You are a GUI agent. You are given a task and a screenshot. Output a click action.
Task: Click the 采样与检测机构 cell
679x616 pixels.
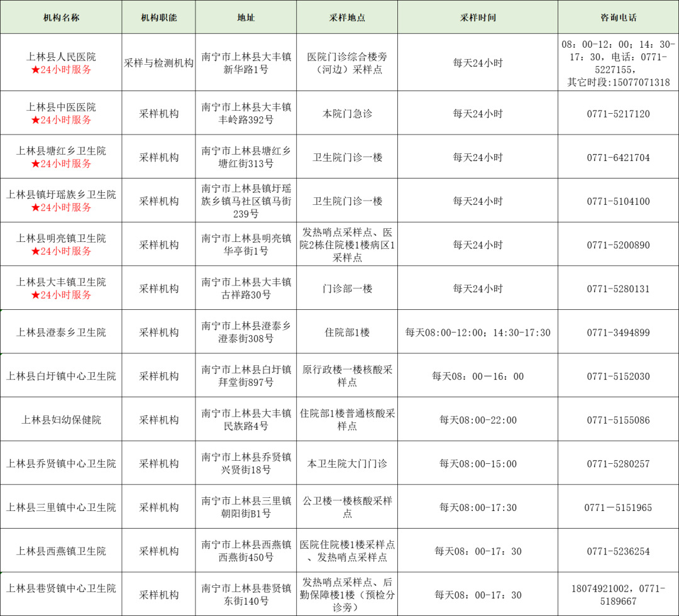pyautogui.click(x=158, y=63)
